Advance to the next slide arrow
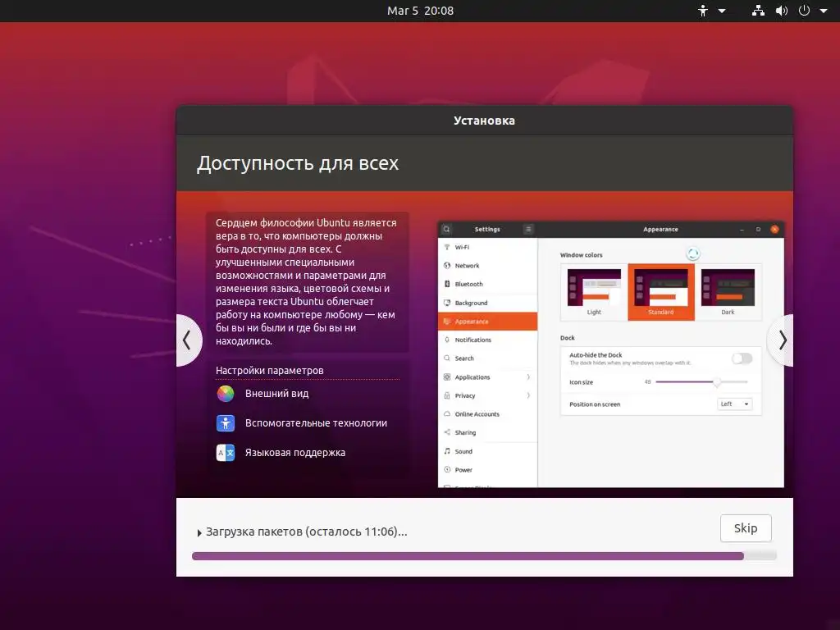 pos(781,340)
